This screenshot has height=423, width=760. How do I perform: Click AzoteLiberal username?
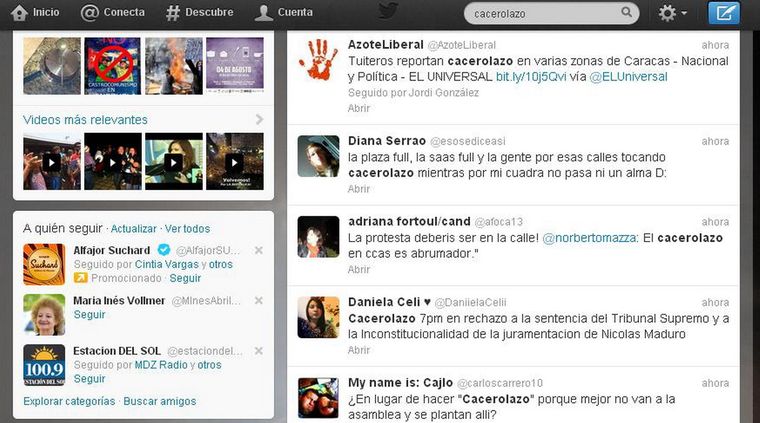(x=386, y=45)
